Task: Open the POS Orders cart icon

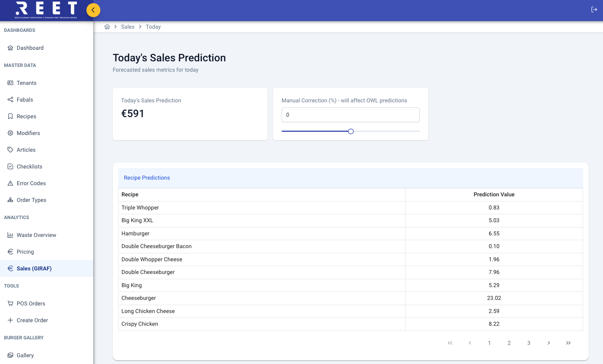Action: pos(10,303)
